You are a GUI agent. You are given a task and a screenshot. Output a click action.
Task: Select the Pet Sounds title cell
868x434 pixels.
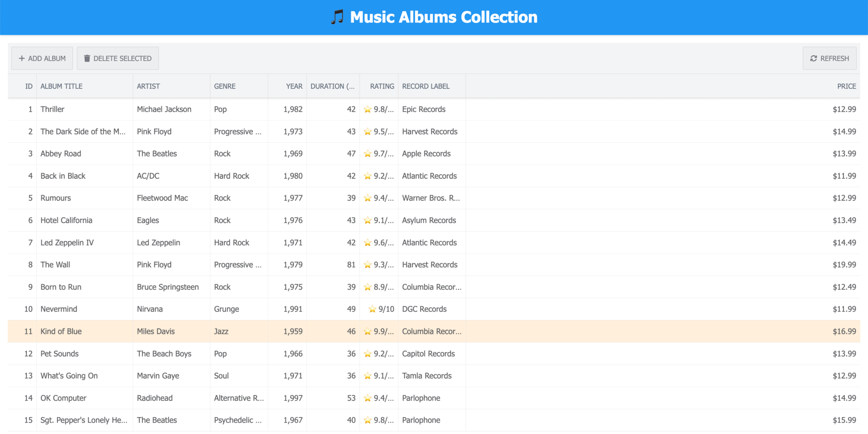(85, 354)
